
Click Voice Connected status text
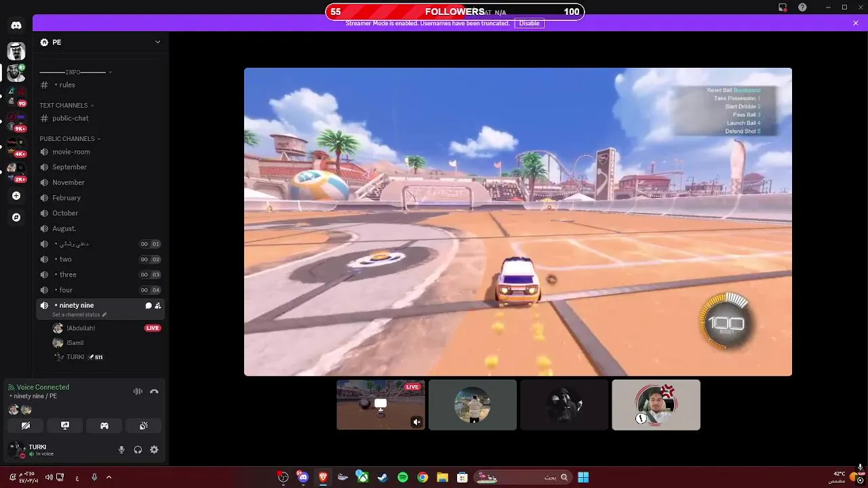(x=43, y=387)
